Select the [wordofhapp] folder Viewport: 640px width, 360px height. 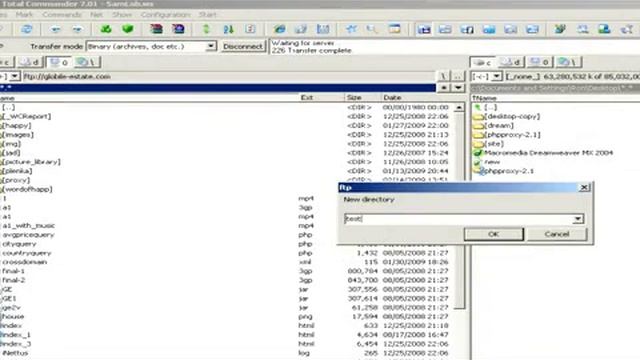(27, 189)
